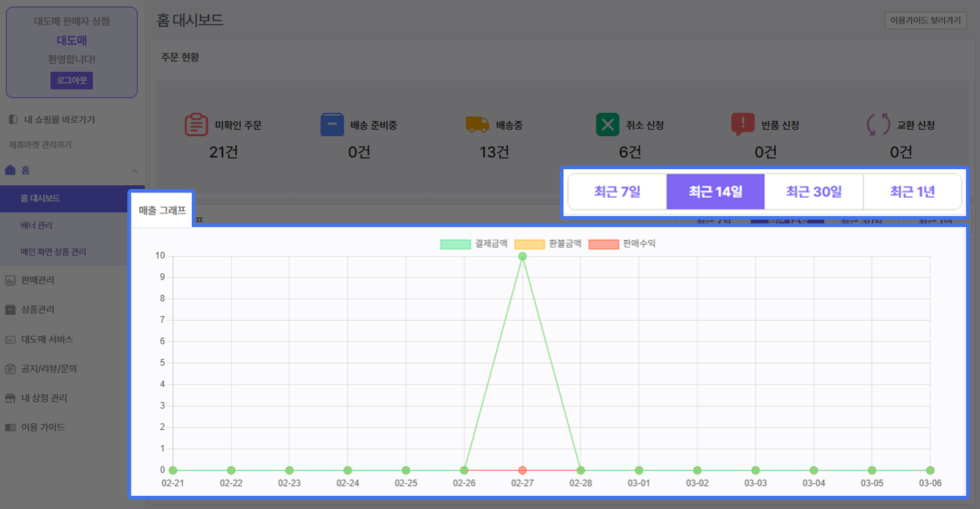Select the 최근 7일 period tab

(617, 192)
